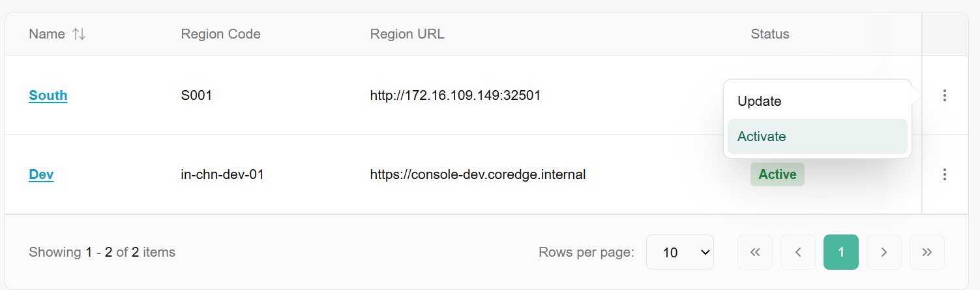Click the Region Code column header

[220, 35]
